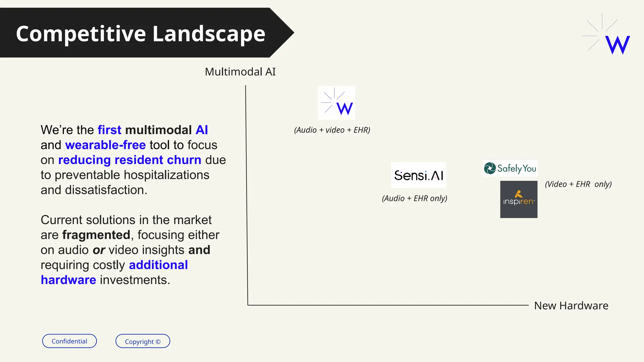Screen dimensions: 644x362
Task: Click the Competitive Landscape title banner
Action: 141,33
